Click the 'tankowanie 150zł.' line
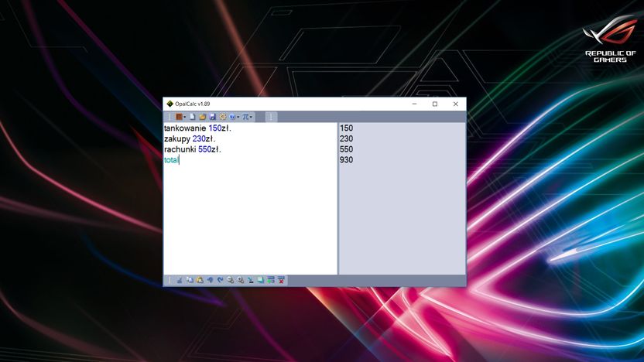Viewport: 644px width, 362px height. pyautogui.click(x=197, y=128)
